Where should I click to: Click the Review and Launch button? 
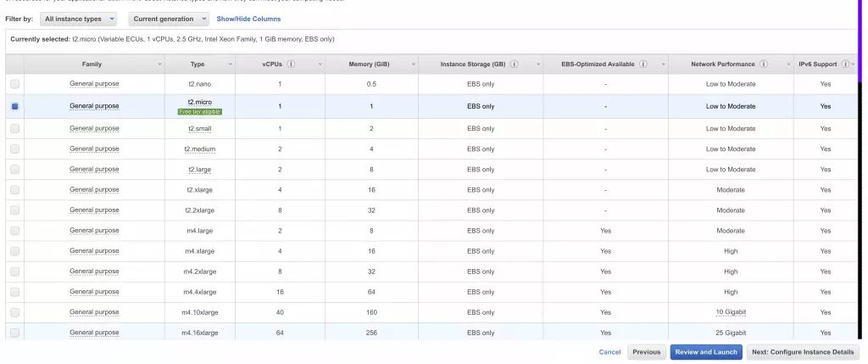pos(705,352)
